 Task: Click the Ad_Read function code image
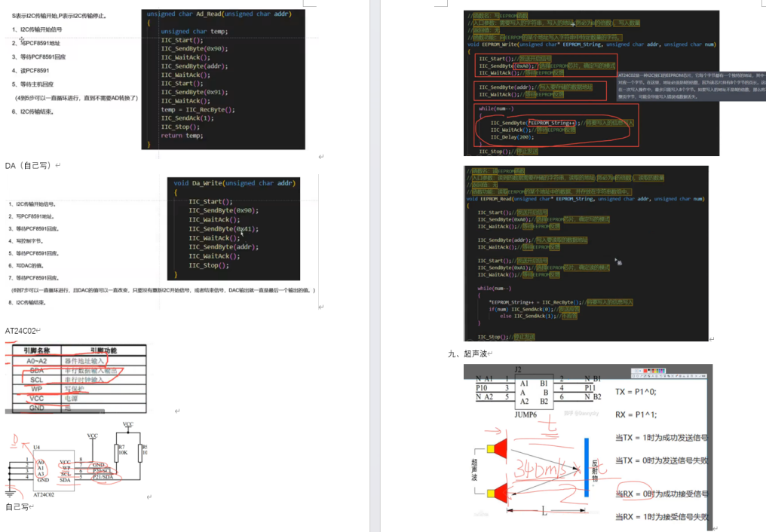pos(223,79)
